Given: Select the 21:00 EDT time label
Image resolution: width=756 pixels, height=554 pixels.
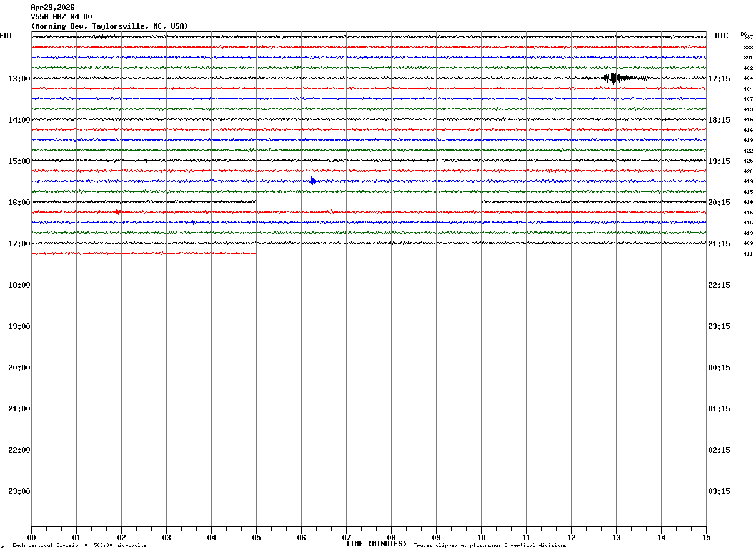Looking at the screenshot, I should pyautogui.click(x=19, y=409).
